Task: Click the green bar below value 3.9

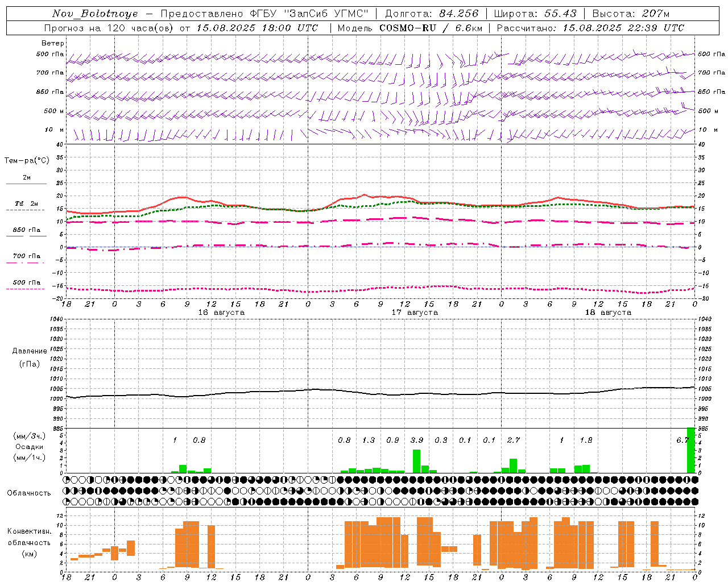Action: (x=417, y=461)
